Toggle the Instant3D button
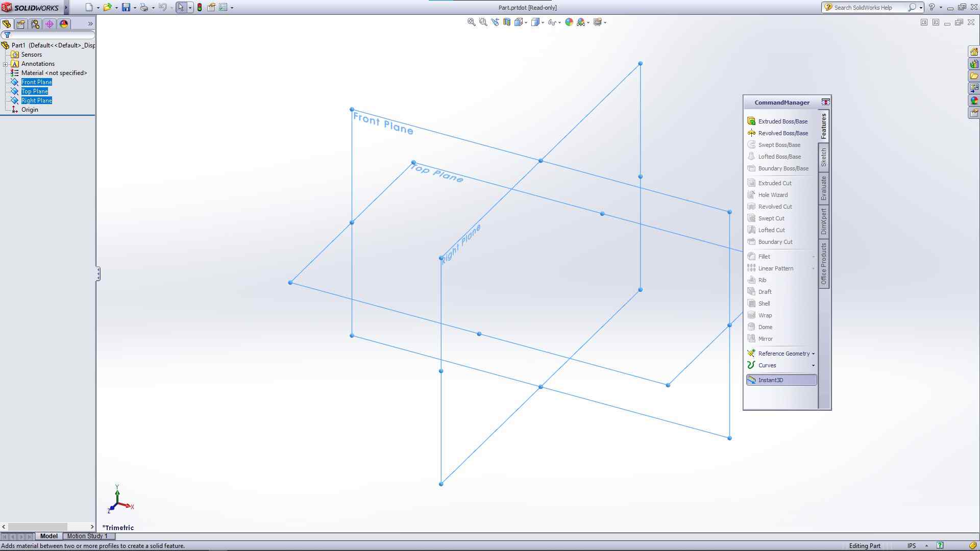This screenshot has height=551, width=980. [781, 380]
